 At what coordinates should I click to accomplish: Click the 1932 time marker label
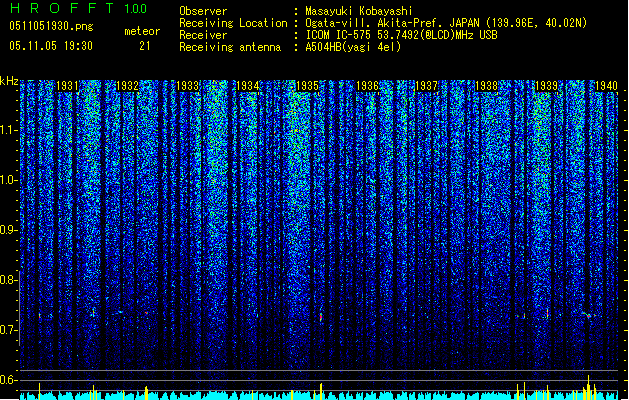click(x=127, y=86)
